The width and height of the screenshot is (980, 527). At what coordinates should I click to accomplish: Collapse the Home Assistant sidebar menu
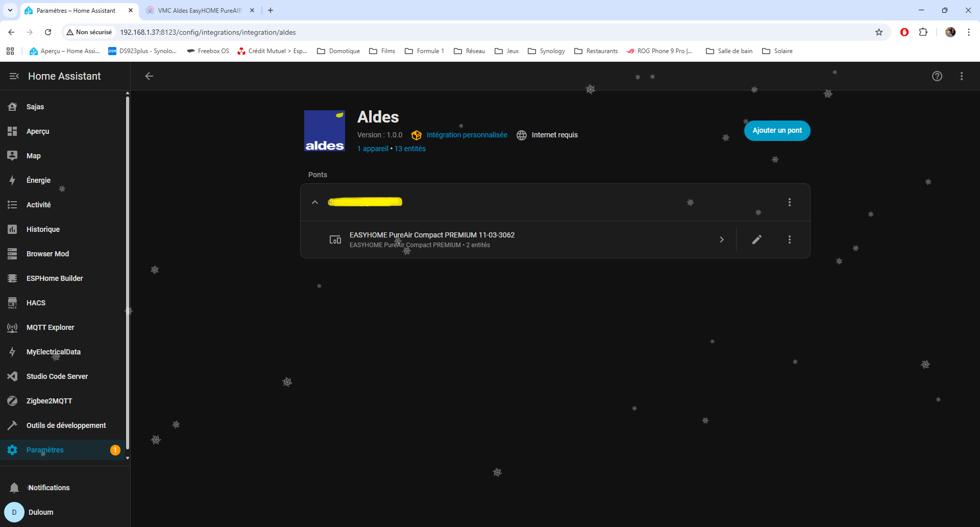(14, 76)
